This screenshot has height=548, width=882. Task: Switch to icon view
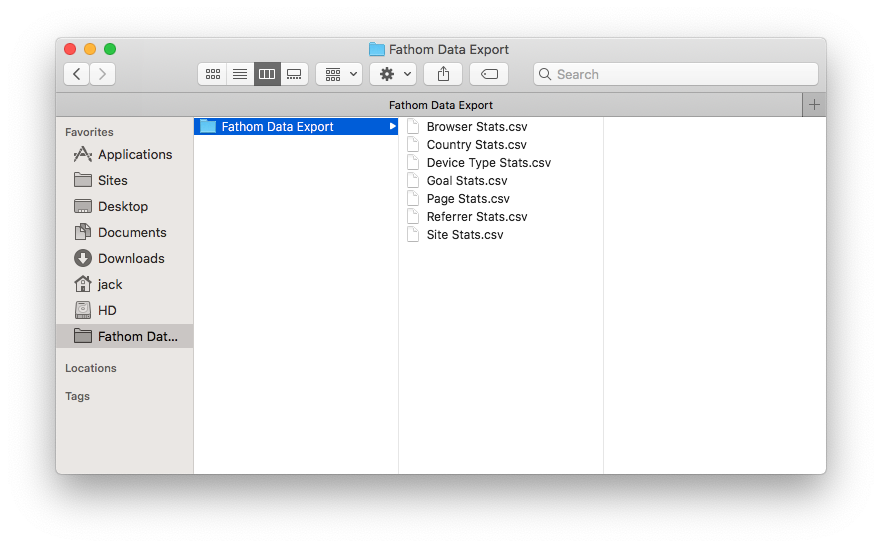[x=213, y=74]
